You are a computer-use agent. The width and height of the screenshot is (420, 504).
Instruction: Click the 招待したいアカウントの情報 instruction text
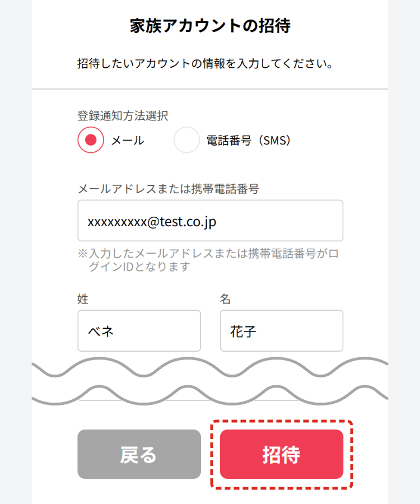(x=205, y=63)
